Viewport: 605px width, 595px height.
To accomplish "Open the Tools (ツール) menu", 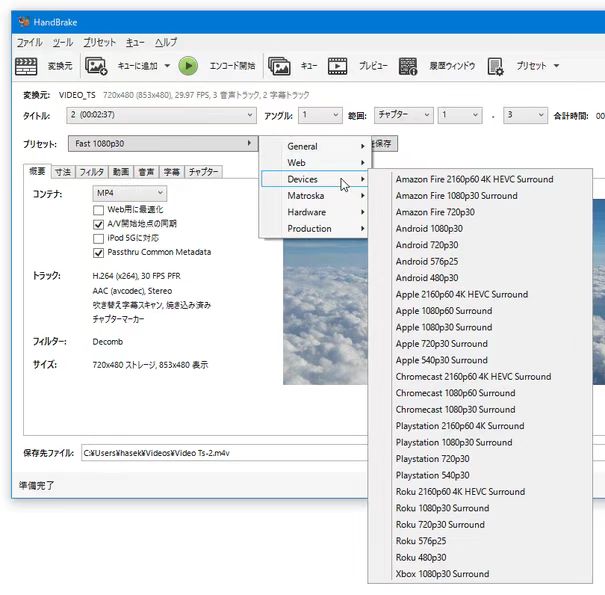I will [x=63, y=42].
